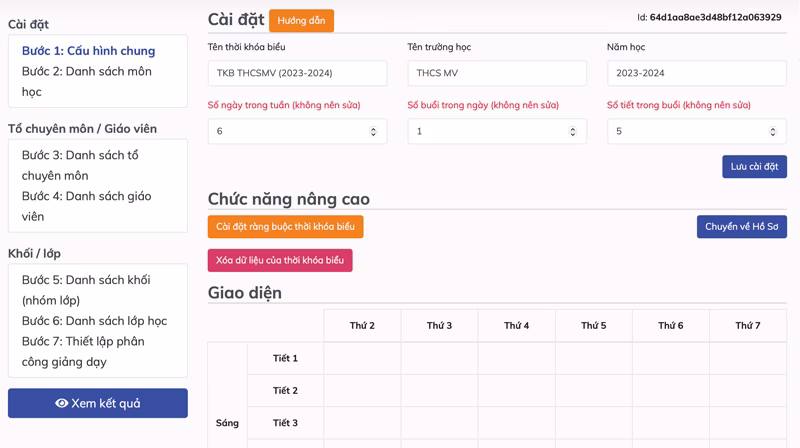
Task: Focus the Năm học input field
Action: [x=696, y=73]
